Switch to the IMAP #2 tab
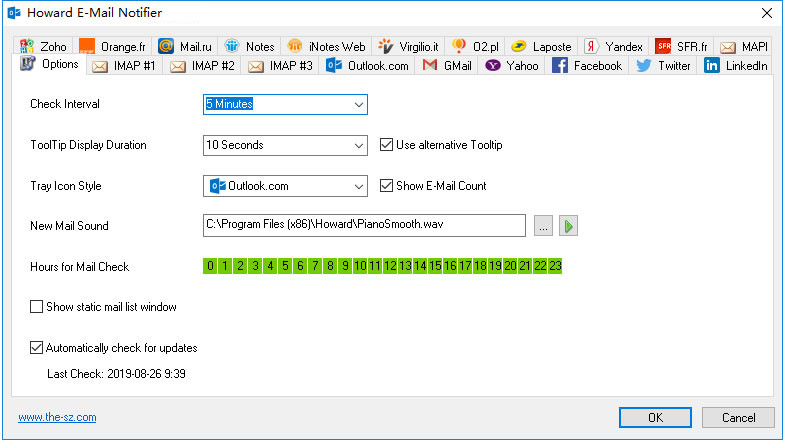Viewport: 785px width, 442px height. (202, 66)
